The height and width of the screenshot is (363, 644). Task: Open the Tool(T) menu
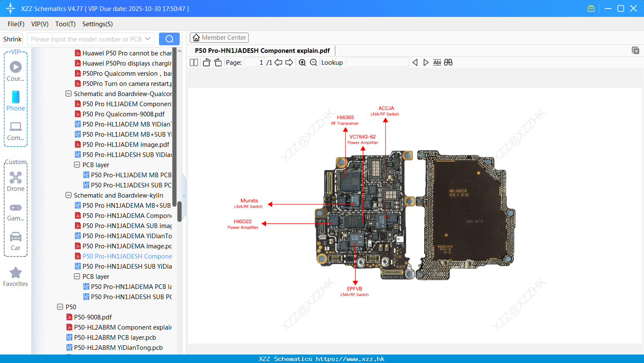[x=66, y=24]
